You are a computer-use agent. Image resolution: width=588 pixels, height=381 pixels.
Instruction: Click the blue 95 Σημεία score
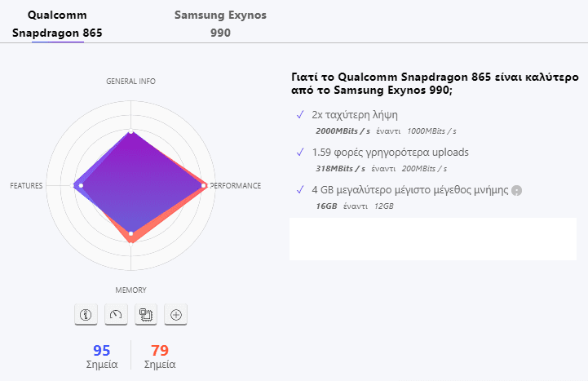tap(102, 357)
